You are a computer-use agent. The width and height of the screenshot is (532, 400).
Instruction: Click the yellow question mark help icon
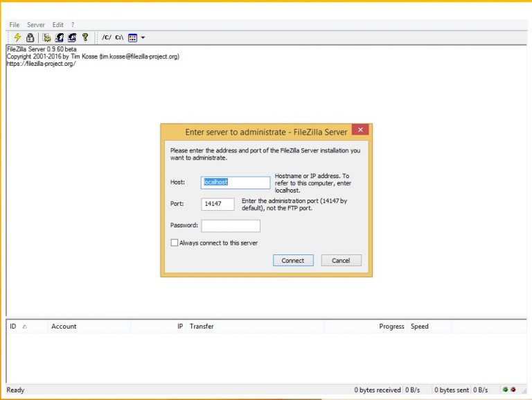[85, 37]
